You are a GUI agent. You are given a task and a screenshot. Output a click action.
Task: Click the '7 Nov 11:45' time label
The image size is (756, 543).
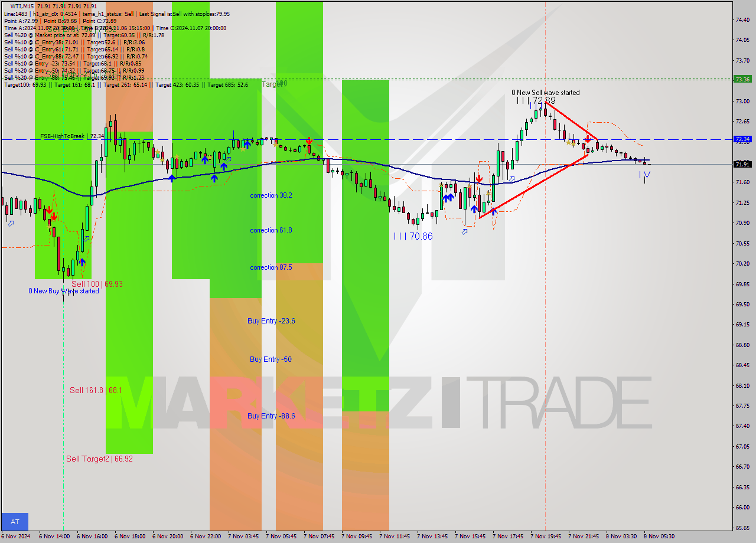395,537
